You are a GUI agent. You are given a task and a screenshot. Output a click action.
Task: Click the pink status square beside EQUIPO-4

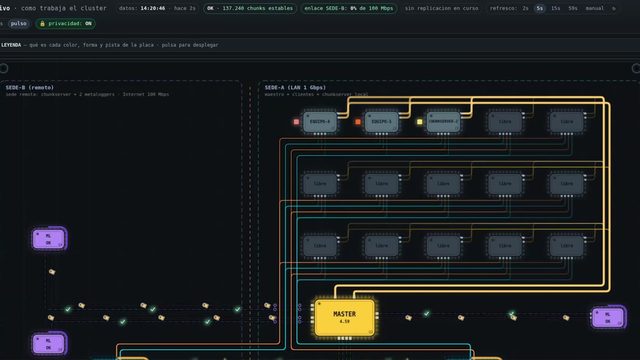pos(296,122)
